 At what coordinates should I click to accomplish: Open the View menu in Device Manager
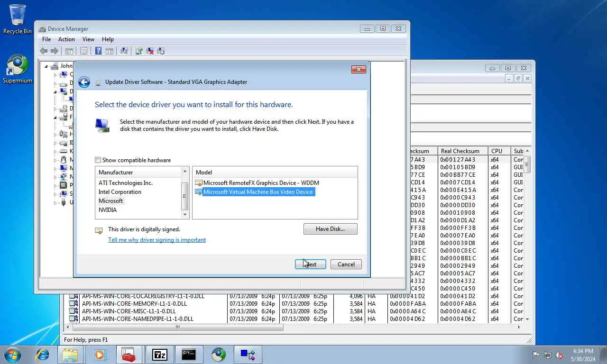tap(88, 39)
